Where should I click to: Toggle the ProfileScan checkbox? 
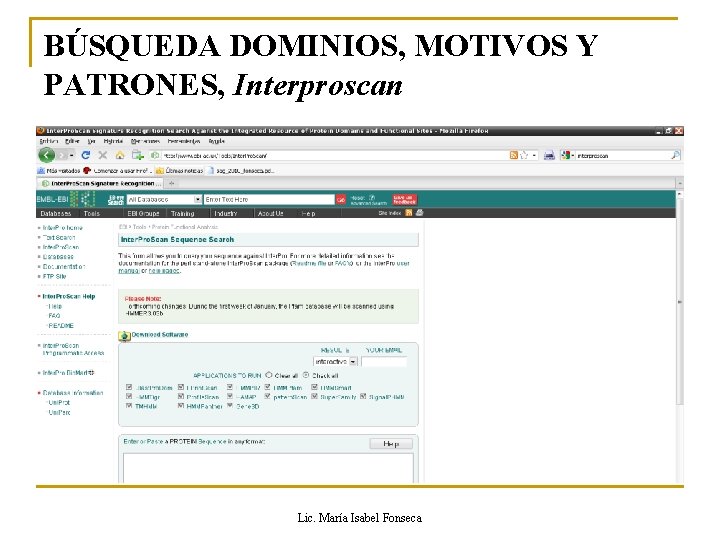point(181,396)
